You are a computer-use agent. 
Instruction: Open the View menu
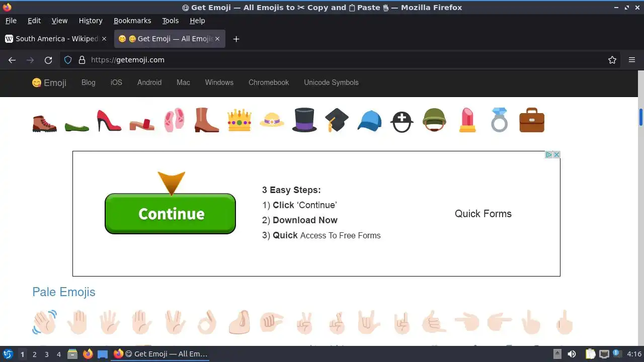tap(59, 21)
